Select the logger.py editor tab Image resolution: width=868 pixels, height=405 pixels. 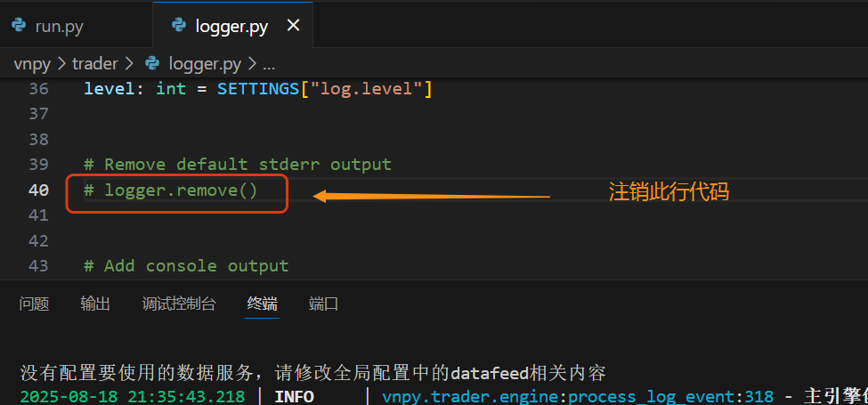tap(232, 26)
